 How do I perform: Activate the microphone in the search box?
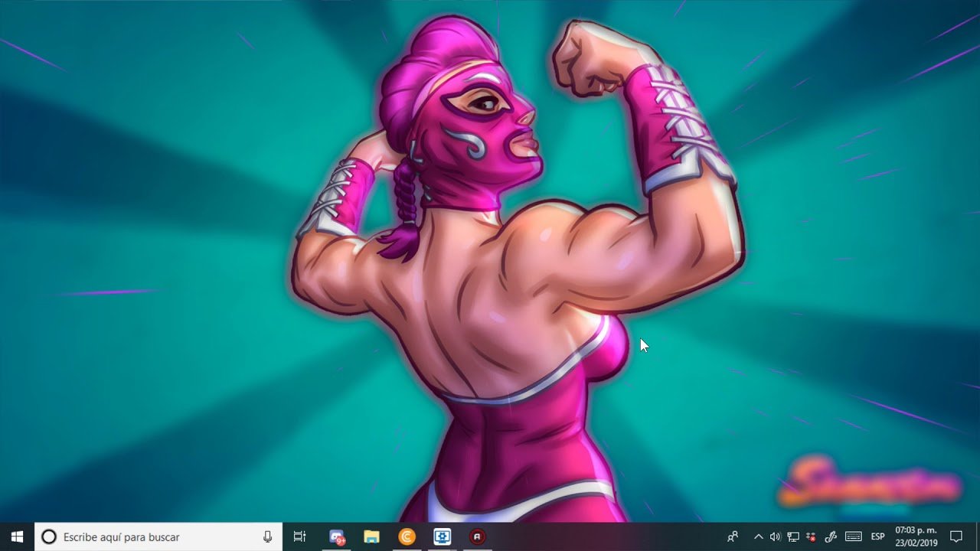point(267,537)
